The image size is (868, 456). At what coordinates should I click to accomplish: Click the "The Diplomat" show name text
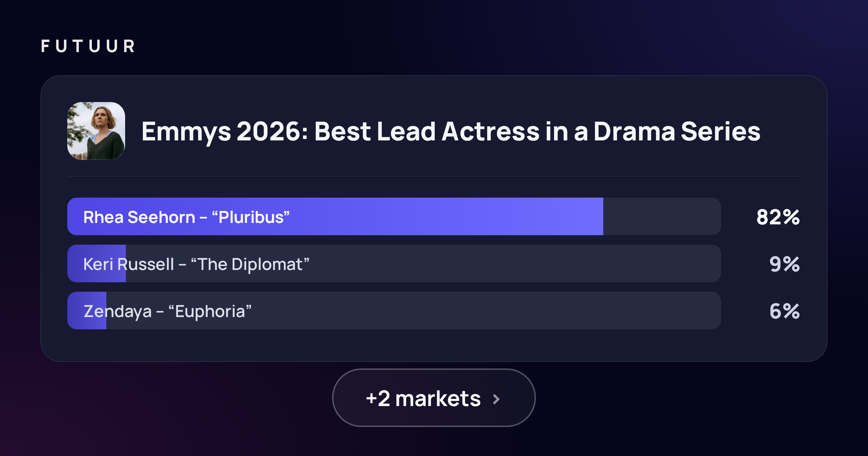[x=250, y=264]
